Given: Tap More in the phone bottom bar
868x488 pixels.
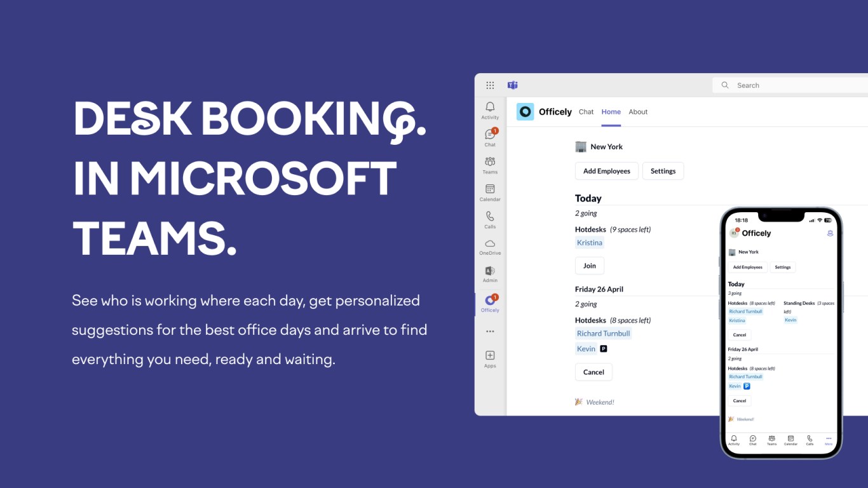Looking at the screenshot, I should coord(829,440).
